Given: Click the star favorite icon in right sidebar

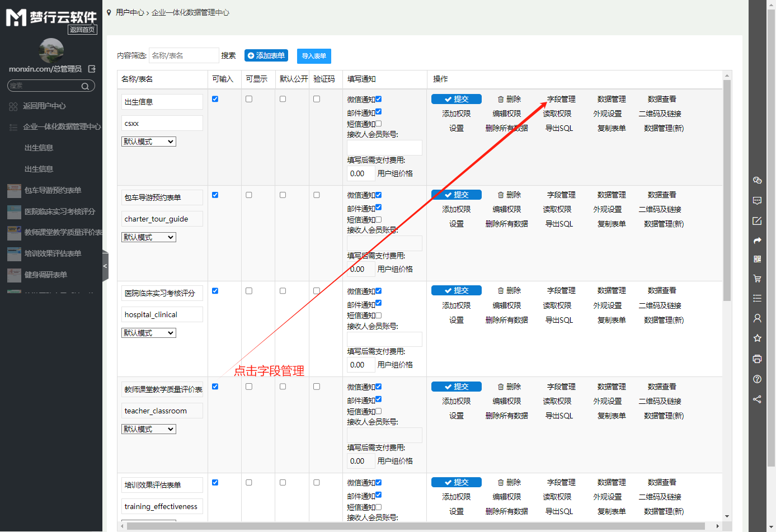Looking at the screenshot, I should click(757, 338).
